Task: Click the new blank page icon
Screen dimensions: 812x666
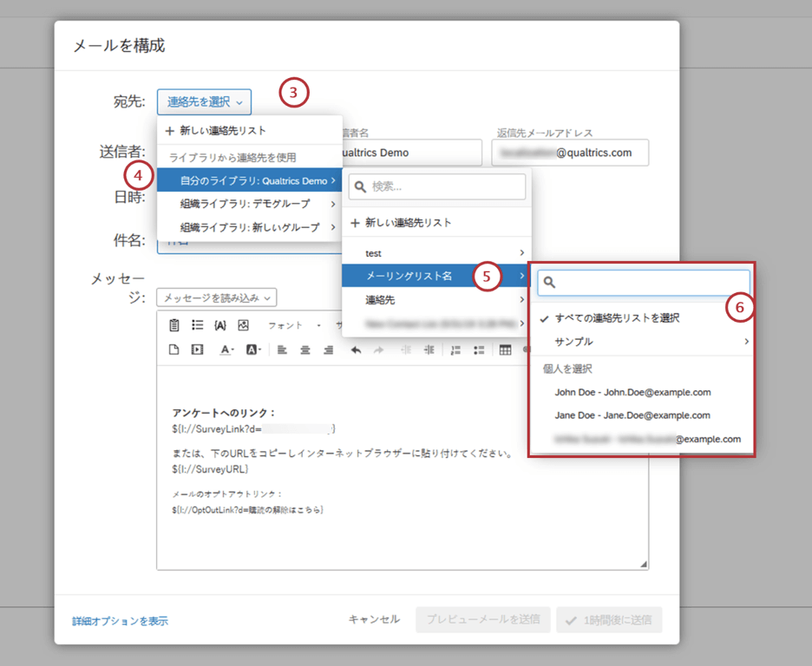Action: 174,349
